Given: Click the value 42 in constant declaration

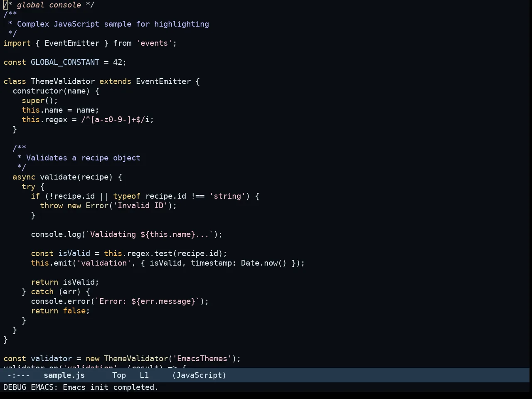Looking at the screenshot, I should point(118,62).
